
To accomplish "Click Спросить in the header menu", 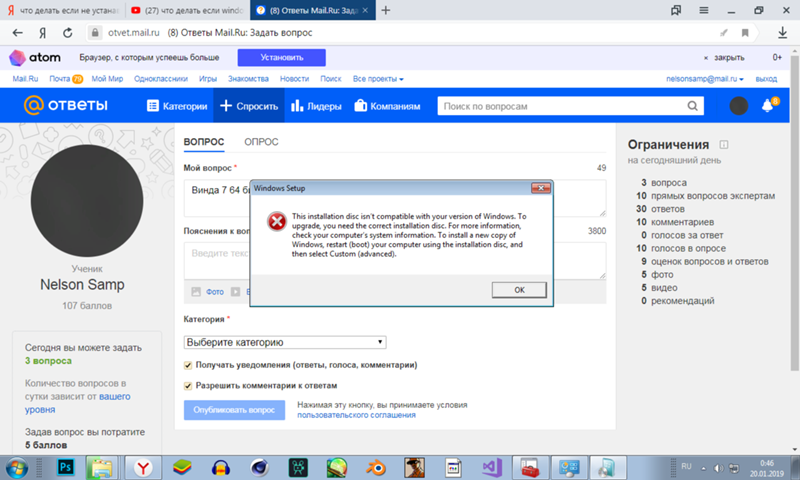I will (249, 106).
